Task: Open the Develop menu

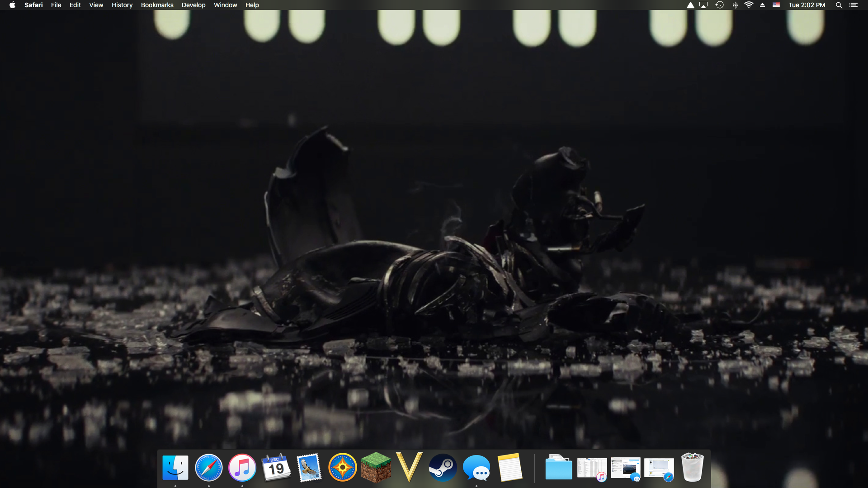Action: coord(193,5)
